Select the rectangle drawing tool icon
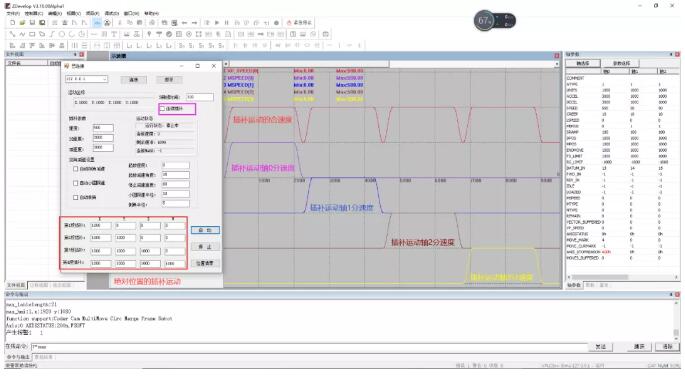Image resolution: width=685 pixels, height=379 pixels. 32,34
